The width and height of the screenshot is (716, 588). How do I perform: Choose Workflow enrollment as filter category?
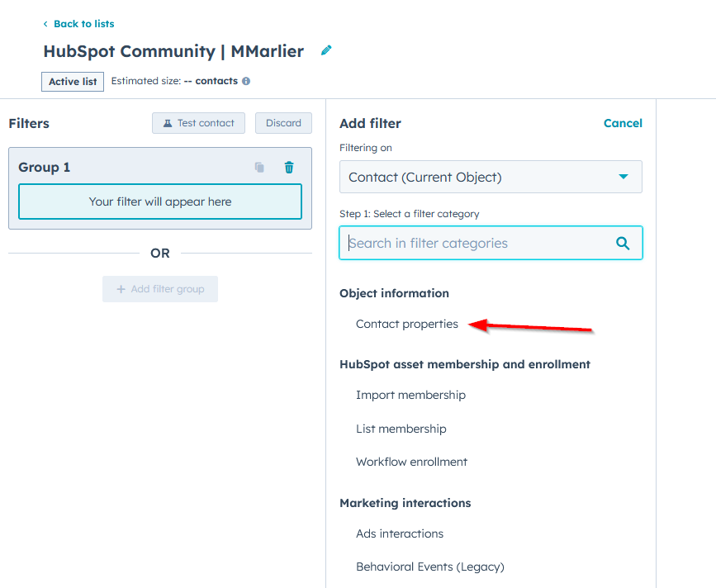(x=411, y=462)
